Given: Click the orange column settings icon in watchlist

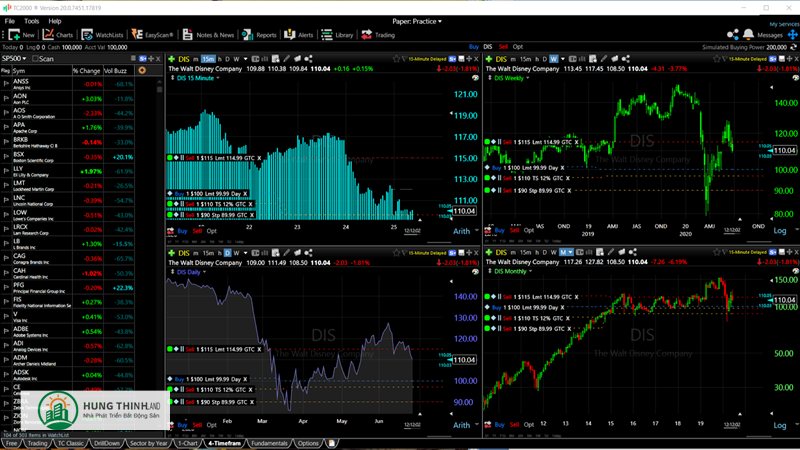Looking at the screenshot, I should pos(142,70).
